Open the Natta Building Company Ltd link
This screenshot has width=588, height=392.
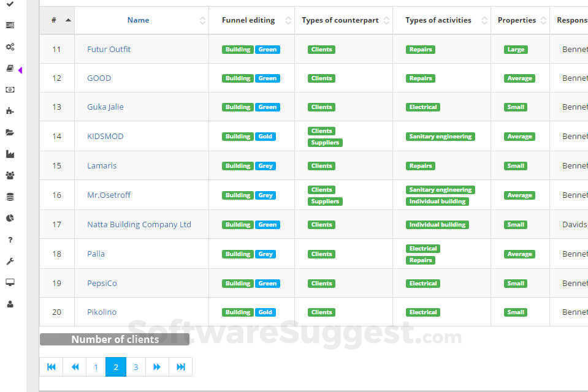point(139,224)
